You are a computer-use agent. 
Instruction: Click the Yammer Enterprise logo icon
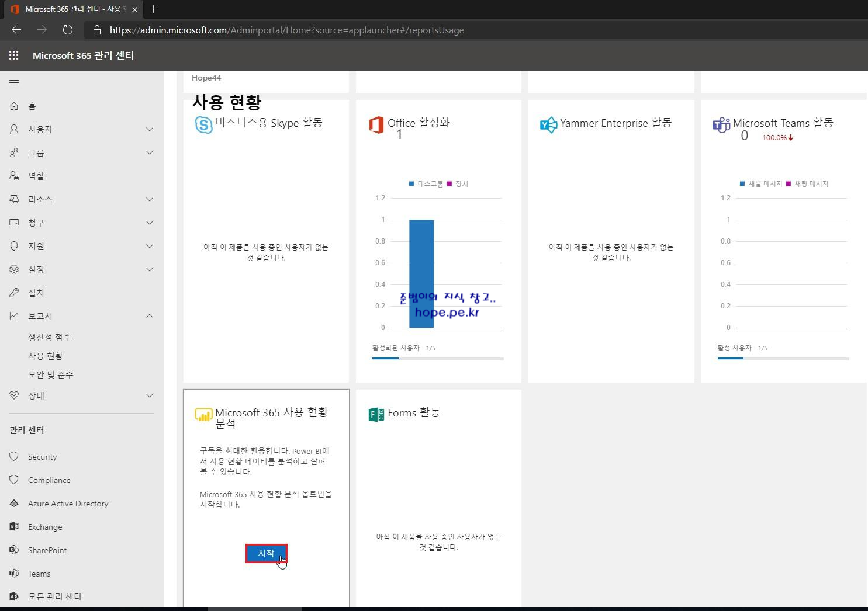coord(548,124)
